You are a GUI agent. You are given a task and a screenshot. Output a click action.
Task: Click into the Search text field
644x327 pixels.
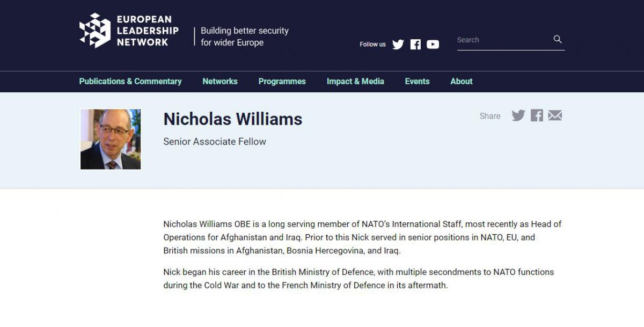pos(502,40)
